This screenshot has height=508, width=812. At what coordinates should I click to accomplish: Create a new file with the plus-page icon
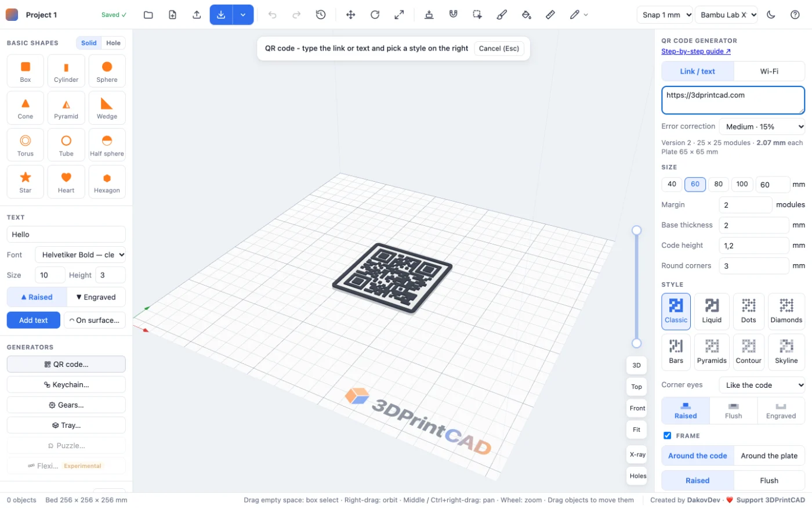point(173,15)
